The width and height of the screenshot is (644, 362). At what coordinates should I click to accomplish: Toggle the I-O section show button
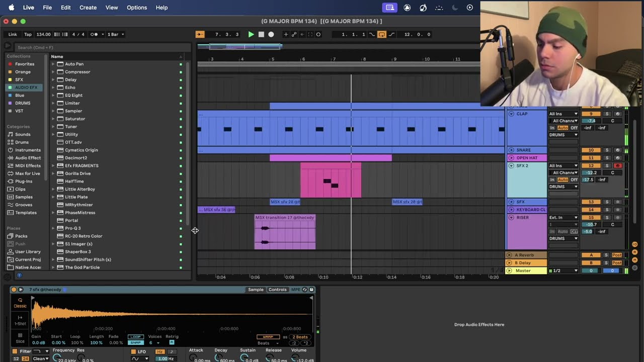pyautogui.click(x=635, y=244)
